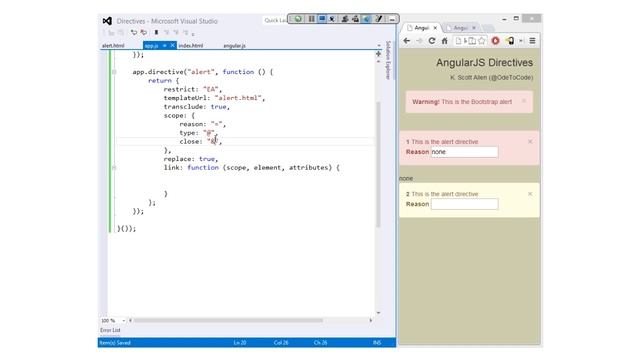
Task: Expand the Solution Explorer side tab
Action: [x=388, y=60]
